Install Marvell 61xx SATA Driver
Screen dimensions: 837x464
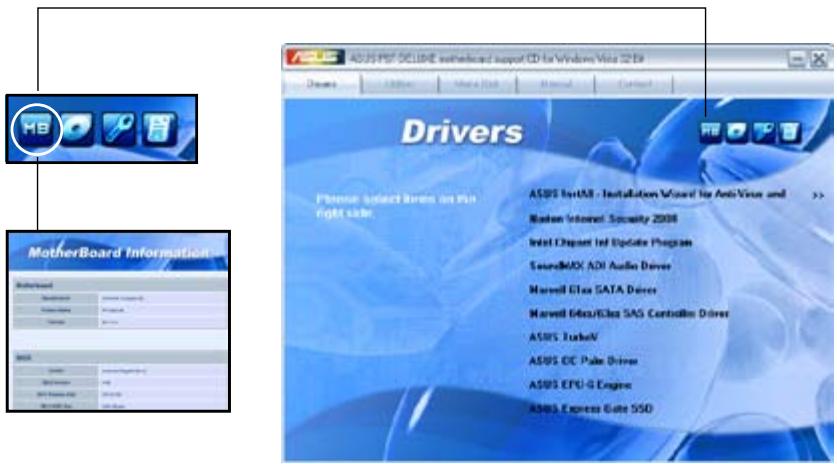coord(593,290)
